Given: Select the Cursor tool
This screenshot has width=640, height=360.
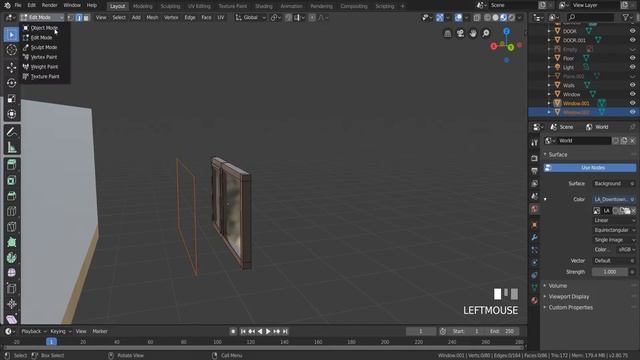Looking at the screenshot, I should click(11, 50).
